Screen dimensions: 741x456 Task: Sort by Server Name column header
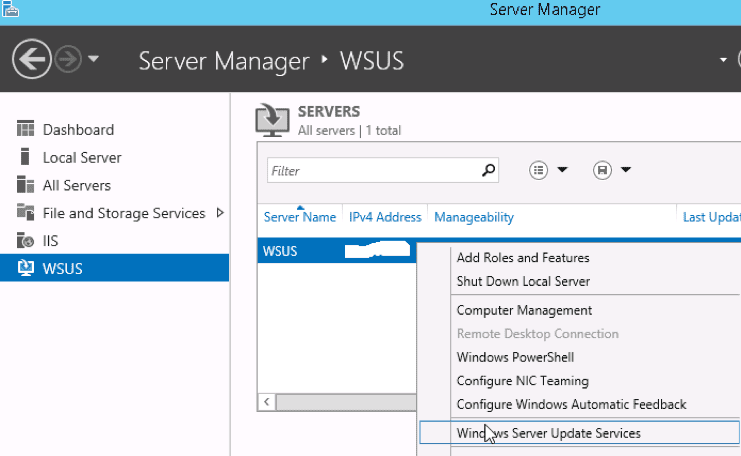pyautogui.click(x=299, y=217)
